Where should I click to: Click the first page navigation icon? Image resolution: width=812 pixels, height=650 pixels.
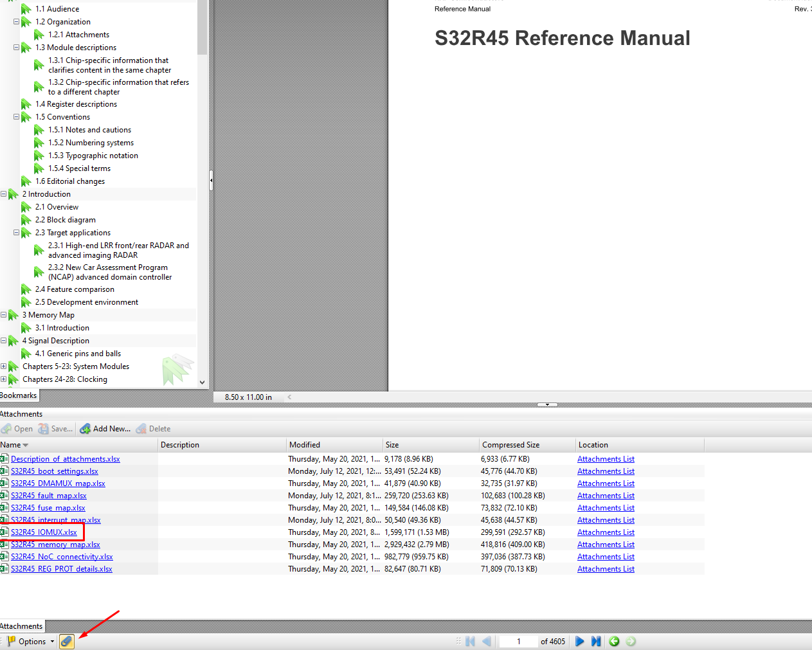coord(470,641)
